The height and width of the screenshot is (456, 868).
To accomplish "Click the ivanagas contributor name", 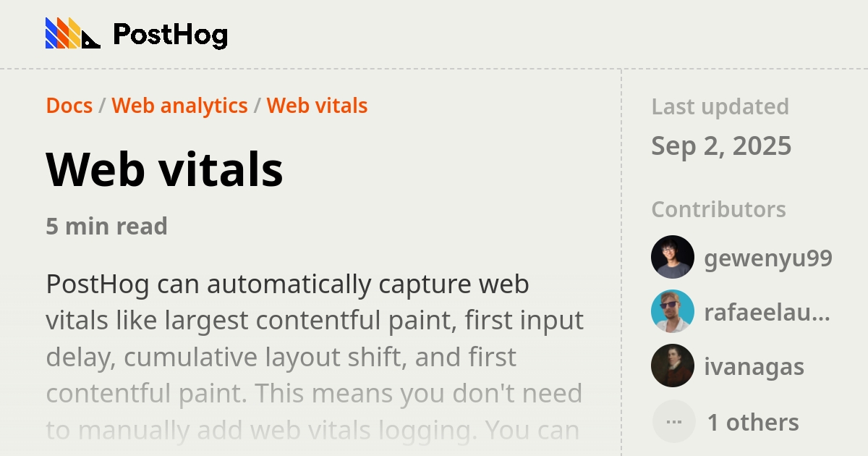I will 753,366.
